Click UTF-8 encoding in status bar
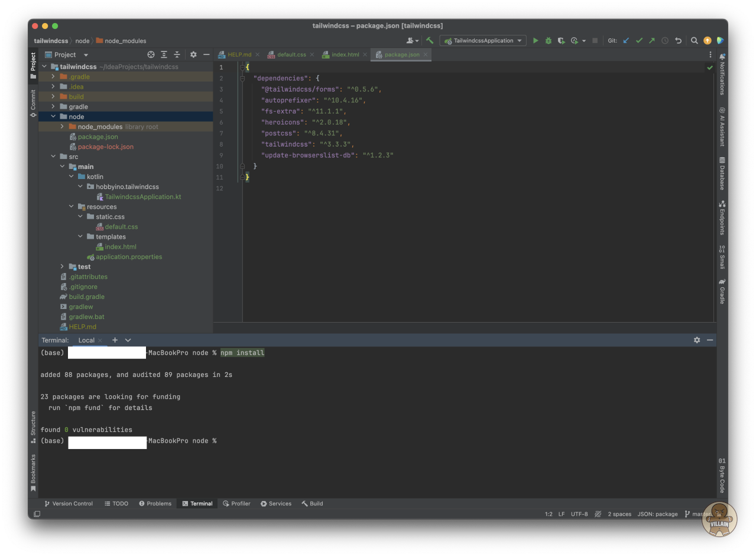This screenshot has height=556, width=756. [x=579, y=514]
